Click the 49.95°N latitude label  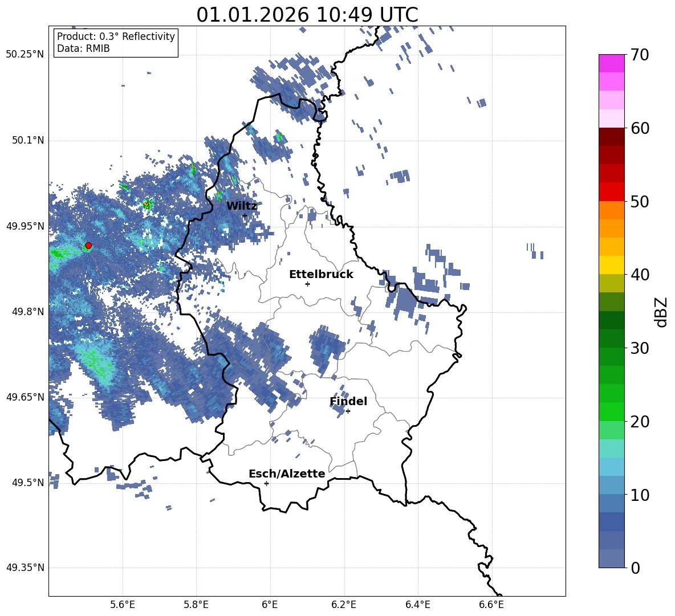tap(25, 226)
